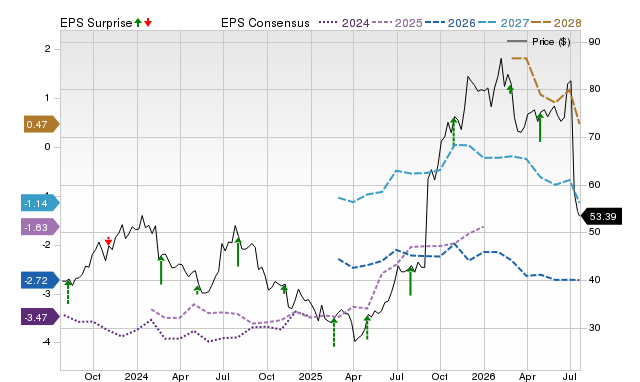The width and height of the screenshot is (640, 382).
Task: Click the dark purple -3.47 value tag
Action: click(x=40, y=317)
